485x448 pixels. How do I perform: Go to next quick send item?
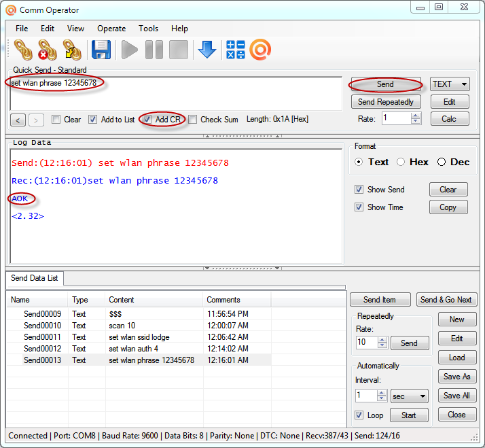[36, 120]
